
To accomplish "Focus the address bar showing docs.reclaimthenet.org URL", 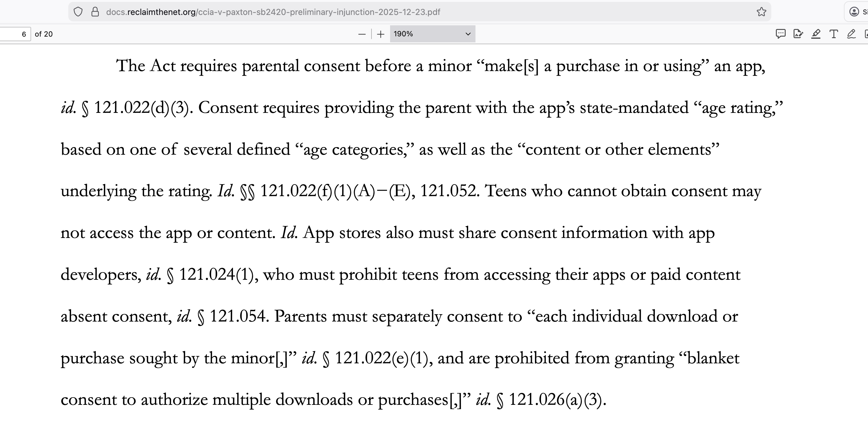I will (273, 12).
